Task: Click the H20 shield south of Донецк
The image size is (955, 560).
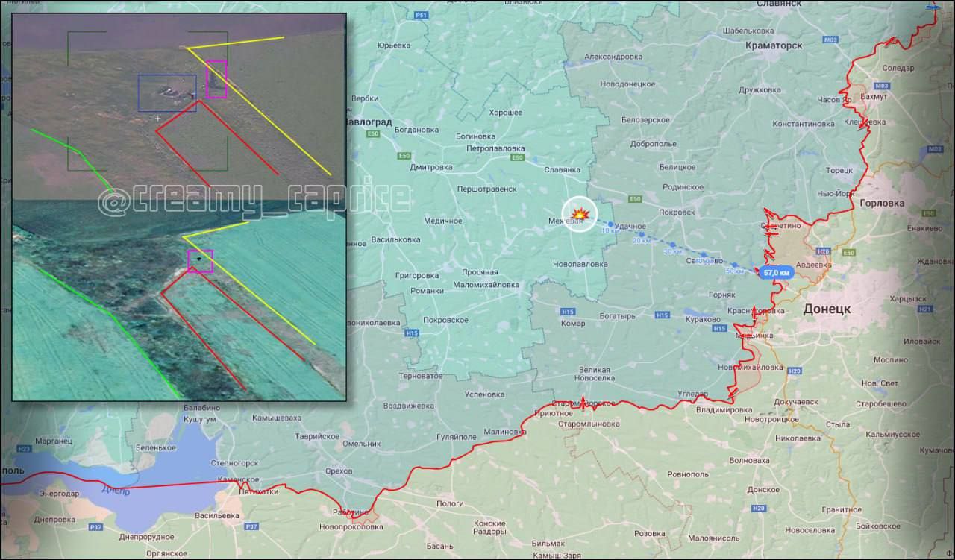Action: [x=795, y=371]
